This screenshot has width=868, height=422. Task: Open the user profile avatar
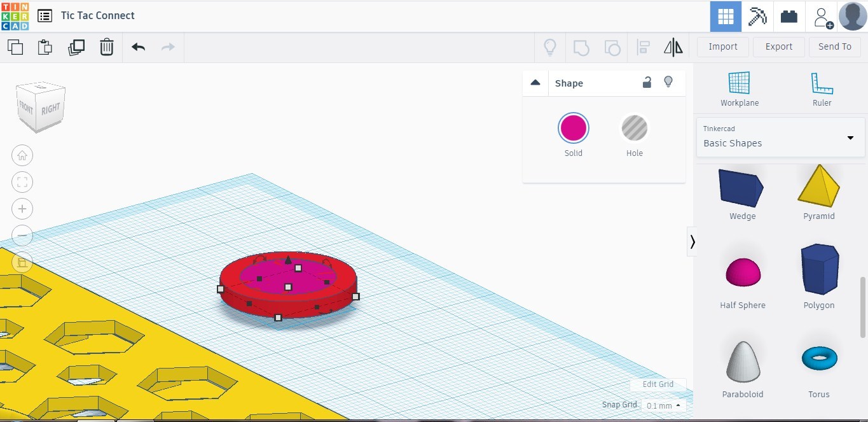click(853, 17)
